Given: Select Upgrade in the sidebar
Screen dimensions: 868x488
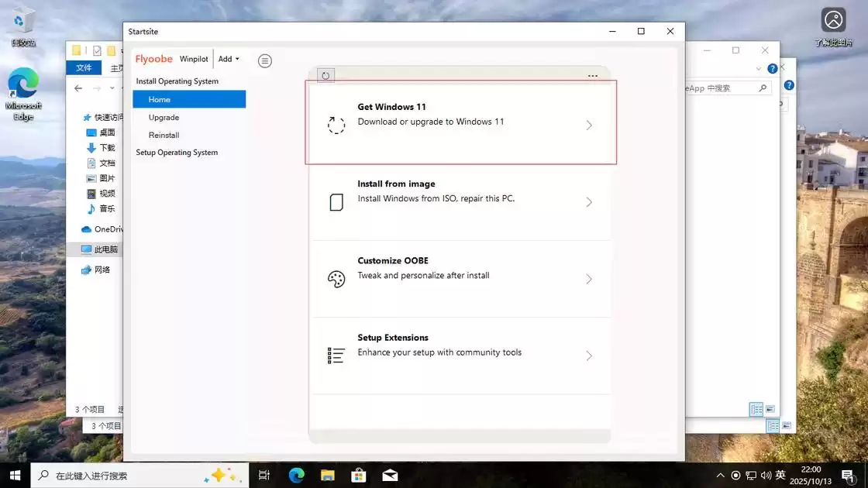Looking at the screenshot, I should (x=163, y=117).
